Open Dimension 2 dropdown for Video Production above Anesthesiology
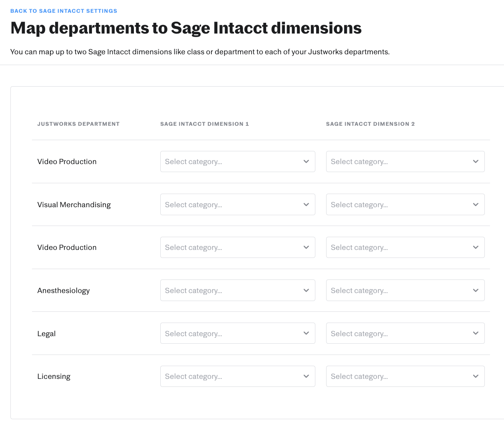 (x=405, y=248)
